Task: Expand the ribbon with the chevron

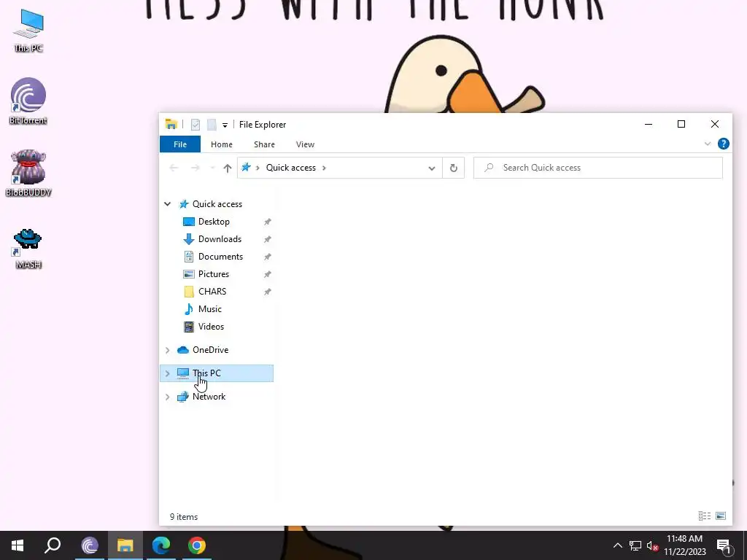Action: [708, 144]
